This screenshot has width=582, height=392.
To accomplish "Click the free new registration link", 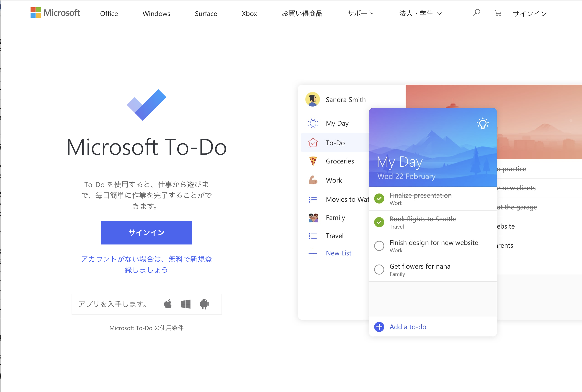I will pyautogui.click(x=147, y=264).
